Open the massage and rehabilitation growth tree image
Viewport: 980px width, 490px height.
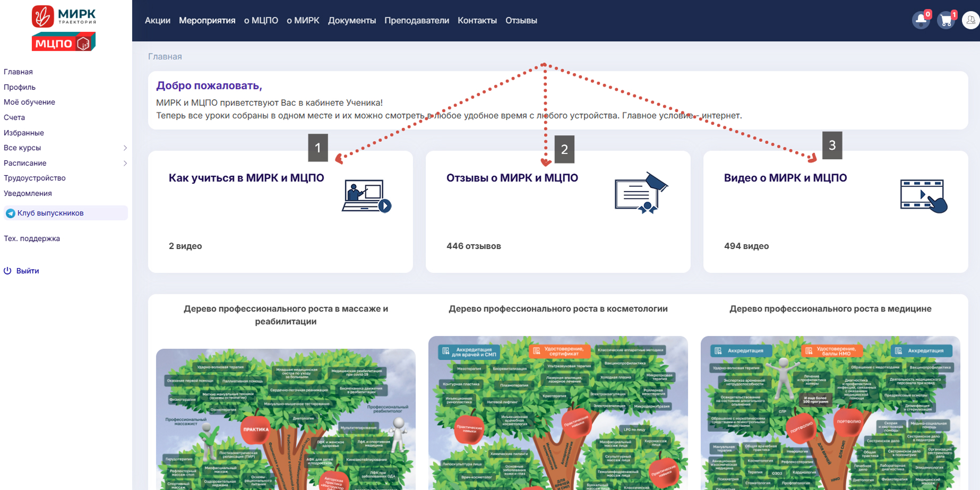point(286,419)
